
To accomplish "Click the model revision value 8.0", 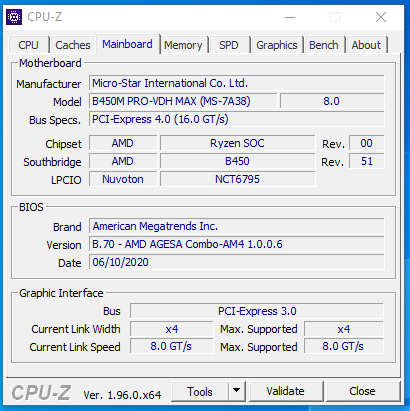I will (x=332, y=101).
